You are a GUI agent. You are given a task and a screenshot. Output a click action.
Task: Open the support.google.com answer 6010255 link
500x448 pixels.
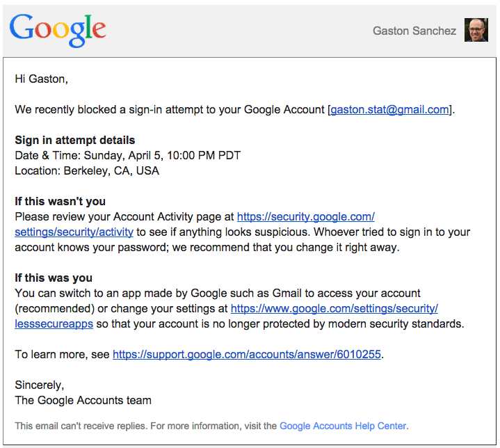coord(247,355)
